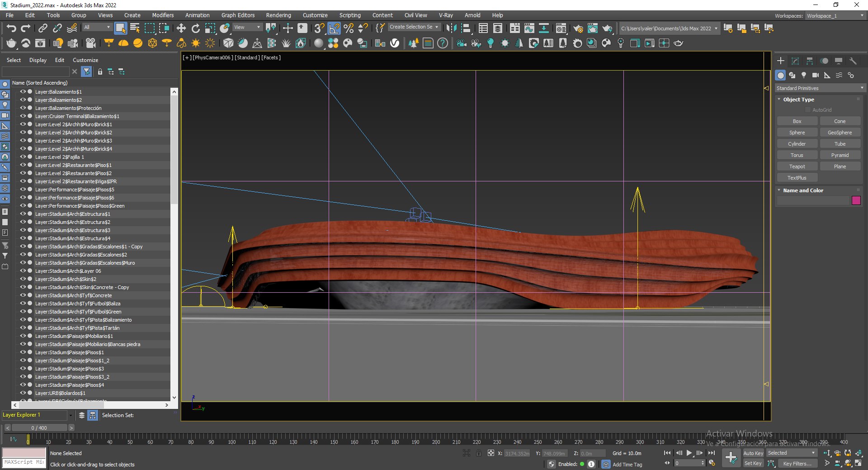Select the Shapes category in Create panel
This screenshot has height=470, width=868.
click(x=792, y=75)
